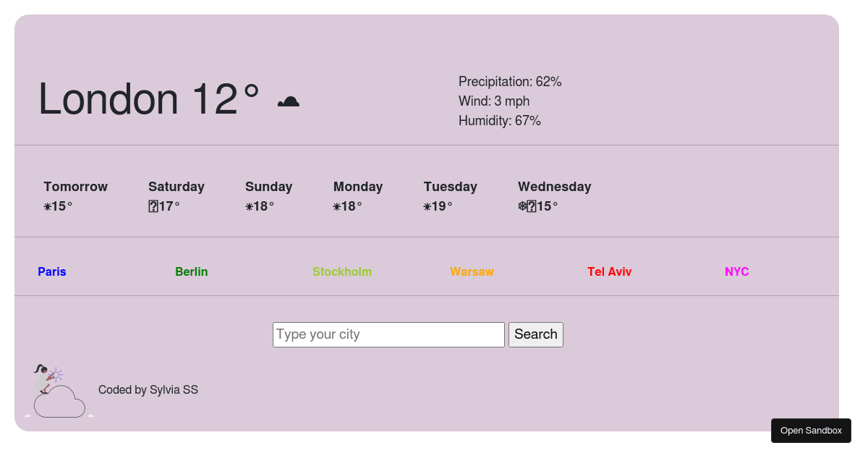
Task: Click the snowflake icon under Wednesday
Action: (522, 207)
